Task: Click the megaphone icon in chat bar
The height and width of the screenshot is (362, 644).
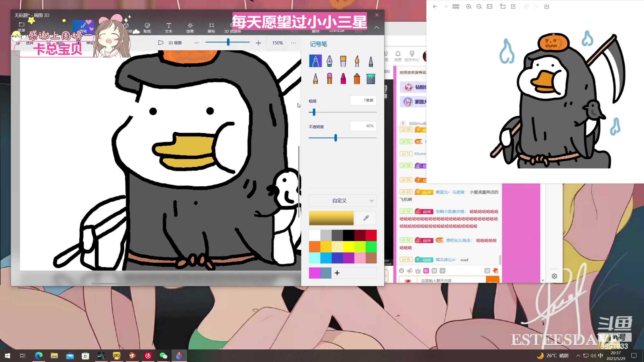Action: (410, 271)
